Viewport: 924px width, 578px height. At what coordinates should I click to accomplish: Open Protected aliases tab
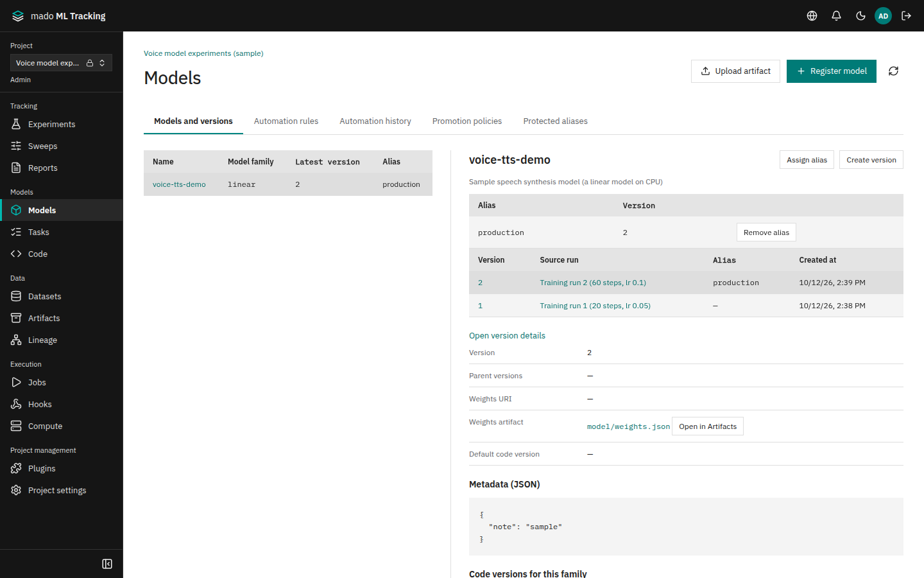click(556, 121)
